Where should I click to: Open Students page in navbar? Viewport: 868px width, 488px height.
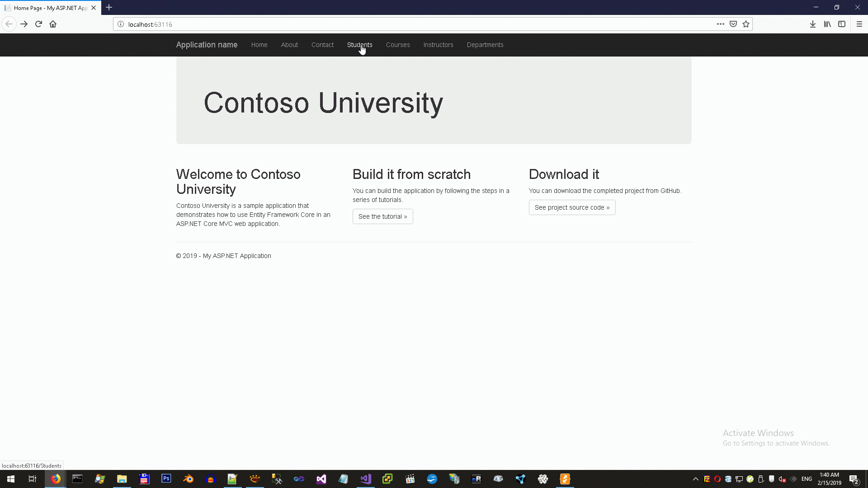pyautogui.click(x=359, y=45)
